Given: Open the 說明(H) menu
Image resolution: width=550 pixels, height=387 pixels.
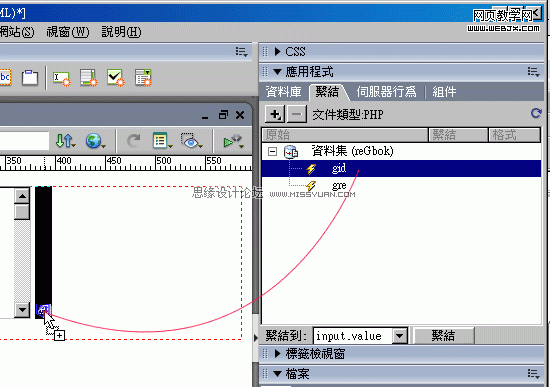Looking at the screenshot, I should [121, 32].
